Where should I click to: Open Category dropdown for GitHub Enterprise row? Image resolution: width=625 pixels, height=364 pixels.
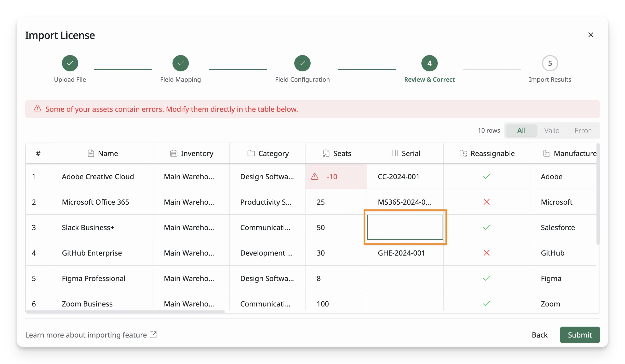(267, 253)
